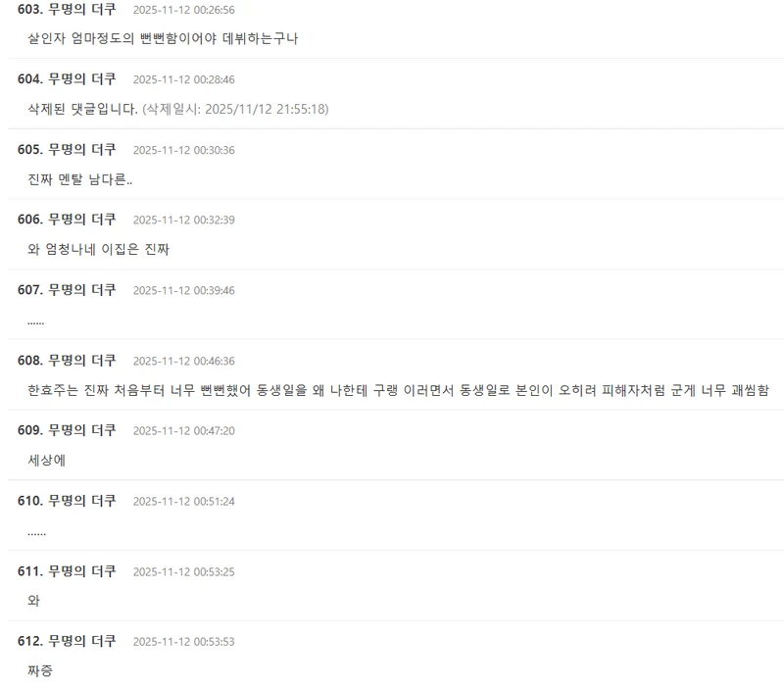This screenshot has height=687, width=784.
Task: Click long comment text starting with 한효주는
Action: coord(398,390)
